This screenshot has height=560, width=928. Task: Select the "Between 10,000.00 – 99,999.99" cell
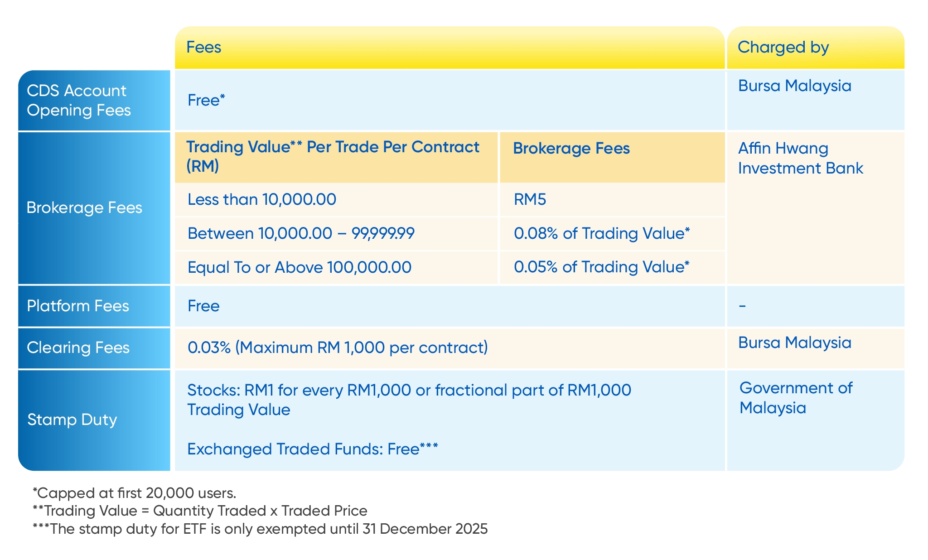point(301,234)
